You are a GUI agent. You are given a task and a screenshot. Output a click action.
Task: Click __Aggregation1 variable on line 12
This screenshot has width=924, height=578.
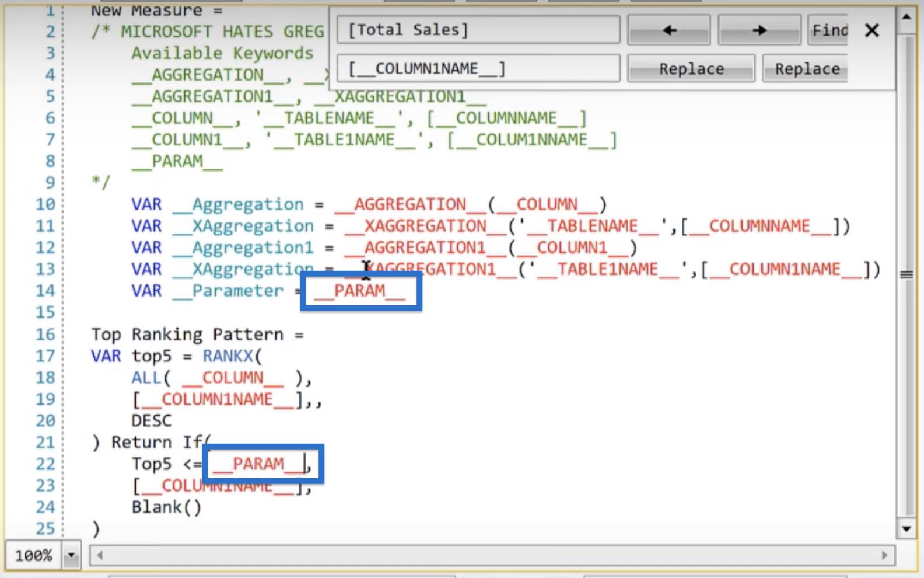[243, 248]
